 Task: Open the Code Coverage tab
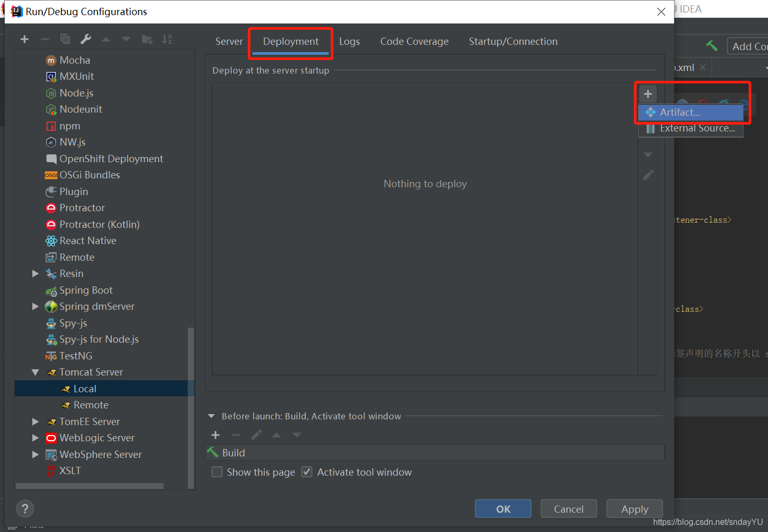pos(414,41)
